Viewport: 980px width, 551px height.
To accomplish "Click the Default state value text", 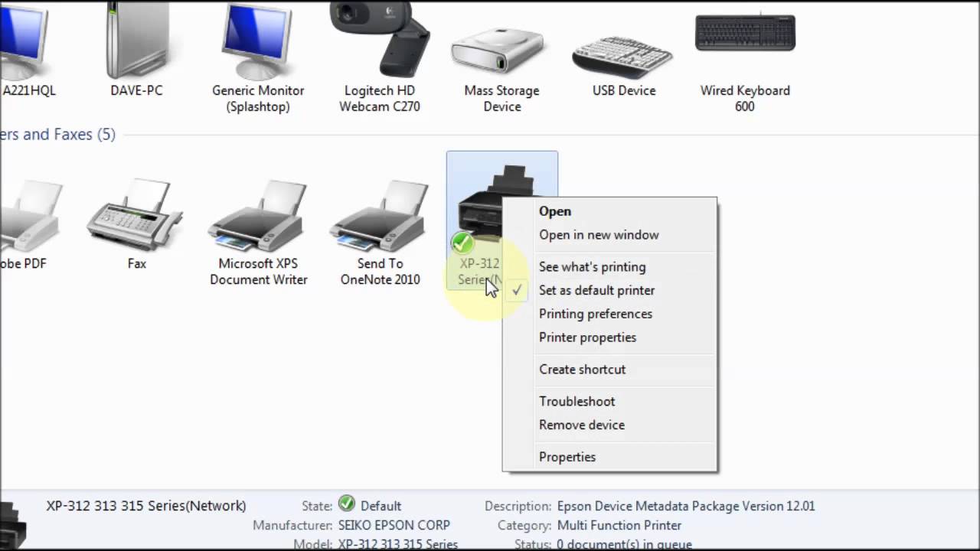I will (x=381, y=506).
